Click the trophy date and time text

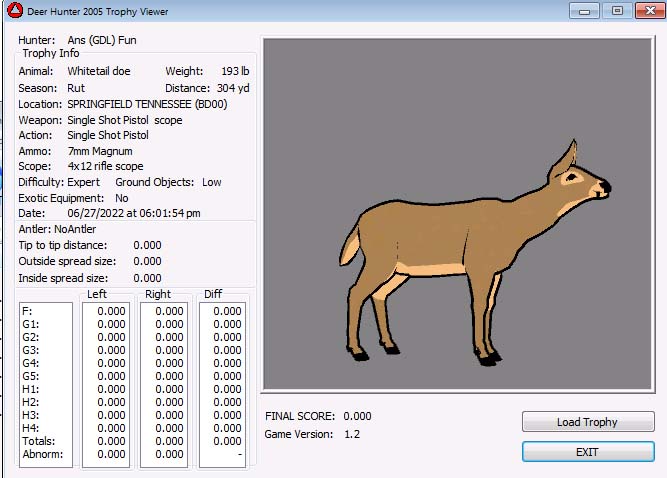pyautogui.click(x=133, y=213)
